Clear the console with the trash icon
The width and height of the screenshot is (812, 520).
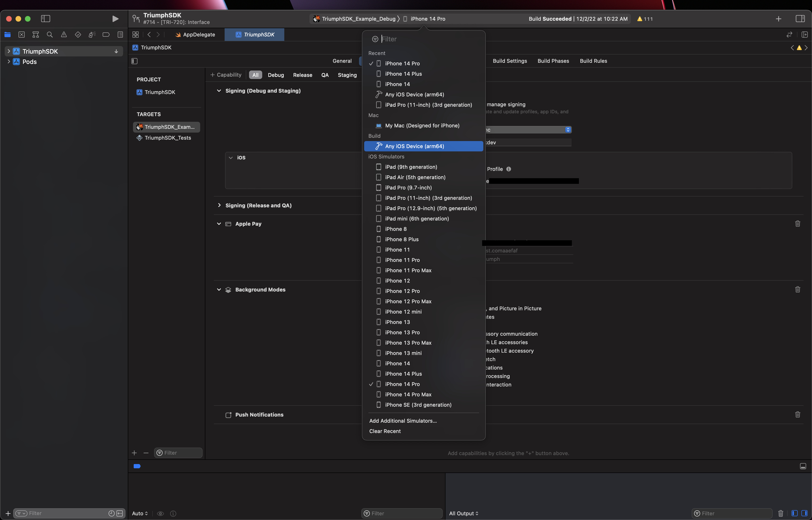(781, 513)
